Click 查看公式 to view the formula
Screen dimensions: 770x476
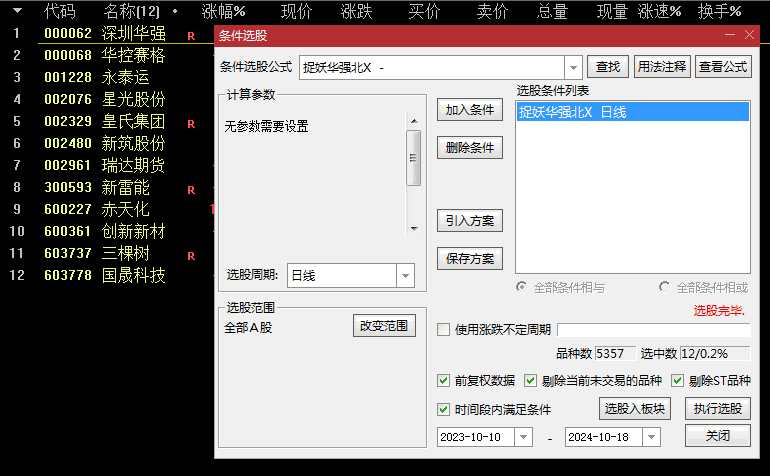click(723, 67)
